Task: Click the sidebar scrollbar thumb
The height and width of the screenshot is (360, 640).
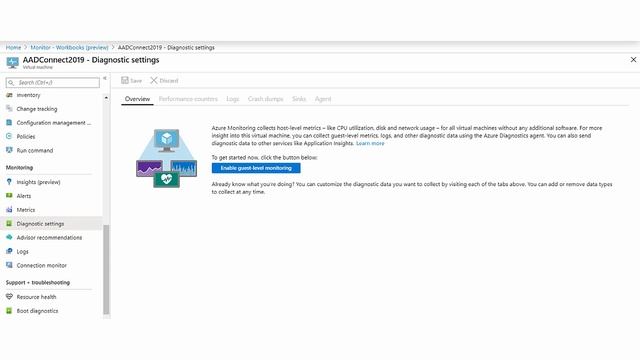Action: (x=106, y=269)
